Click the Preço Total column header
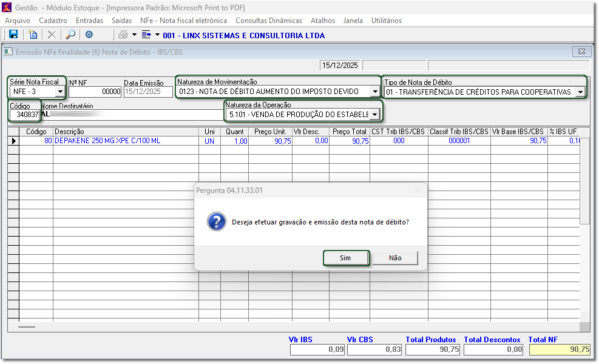This screenshot has height=364, width=599. [x=350, y=132]
